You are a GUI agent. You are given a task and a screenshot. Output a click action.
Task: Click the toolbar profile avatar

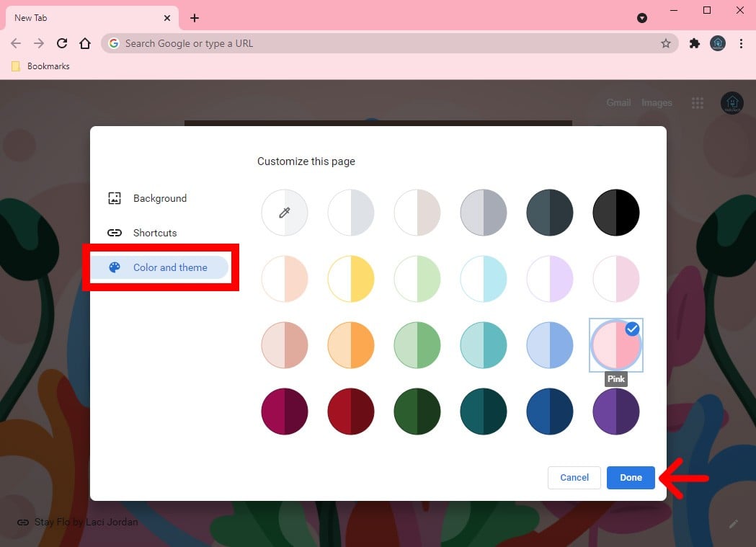[x=717, y=43]
